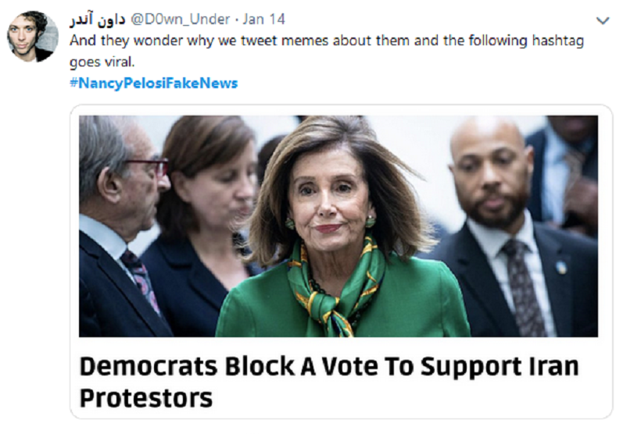Select the tweet text starting 'And they wonder why'
This screenshot has height=434, width=623.
[x=327, y=51]
